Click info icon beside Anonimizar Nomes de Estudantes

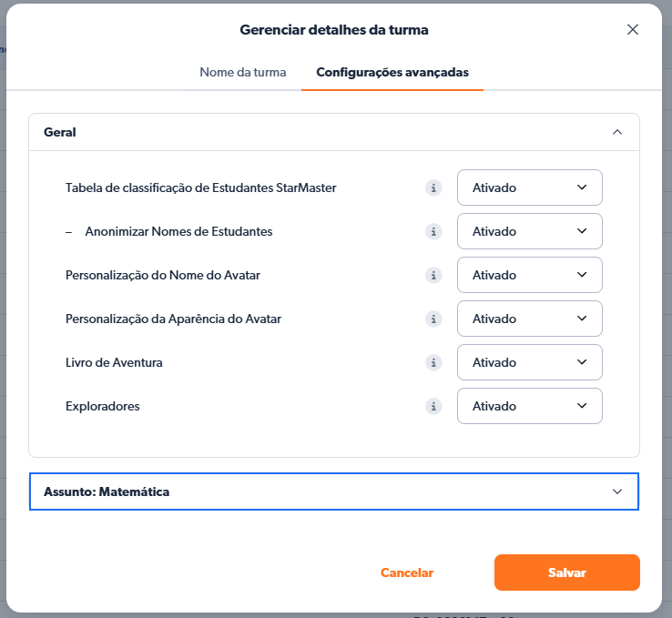(434, 232)
